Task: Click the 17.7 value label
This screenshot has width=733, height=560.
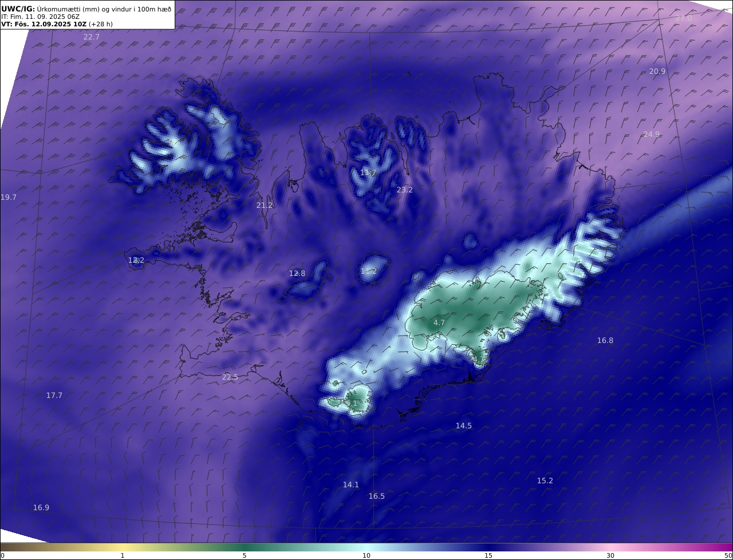Action: point(54,396)
